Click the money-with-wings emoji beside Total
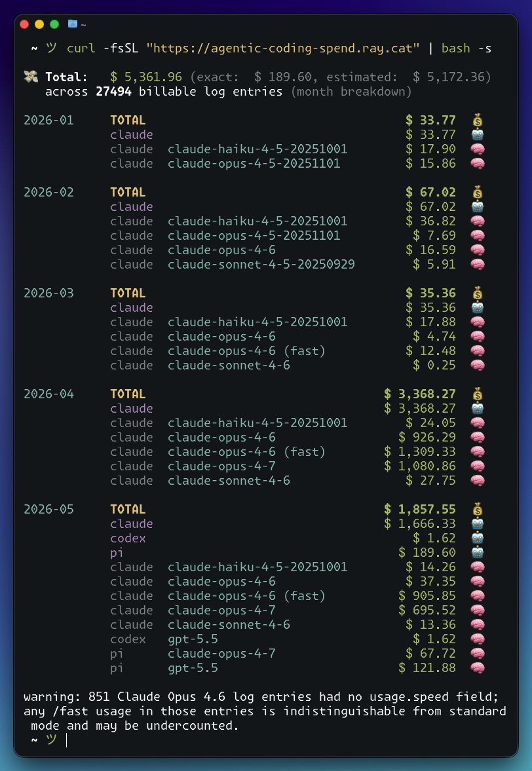This screenshot has width=532, height=771. click(31, 77)
